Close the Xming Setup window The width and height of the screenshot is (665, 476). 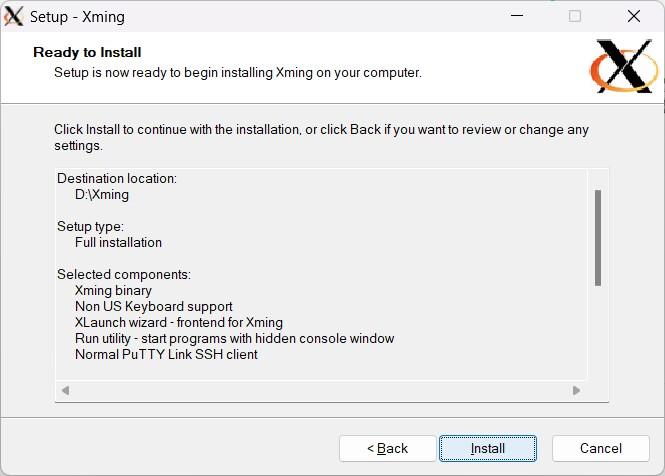pos(634,16)
